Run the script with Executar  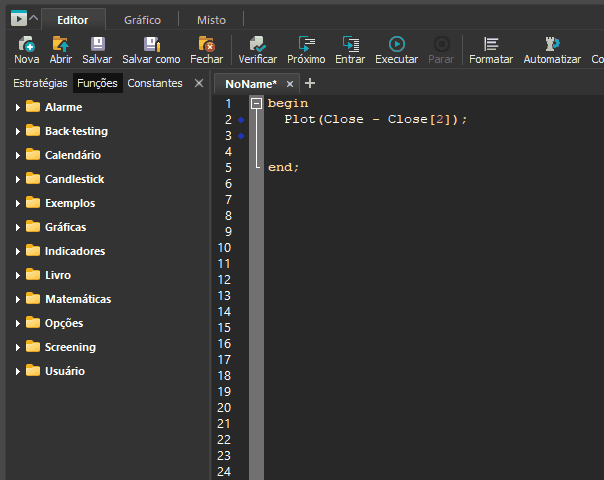[x=397, y=50]
